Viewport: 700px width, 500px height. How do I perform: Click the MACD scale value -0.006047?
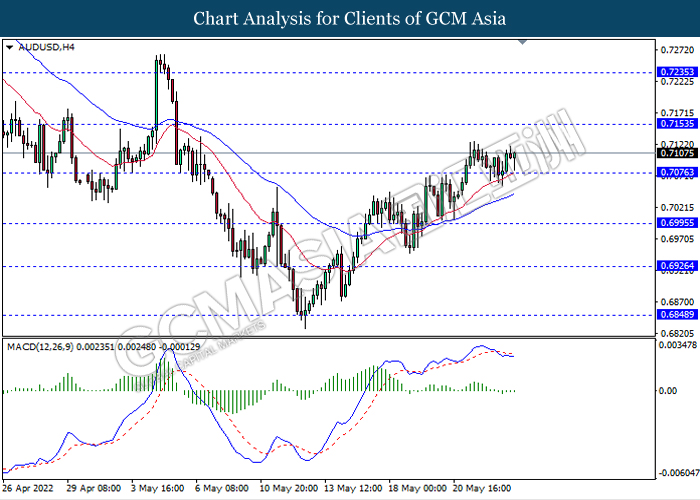679,473
